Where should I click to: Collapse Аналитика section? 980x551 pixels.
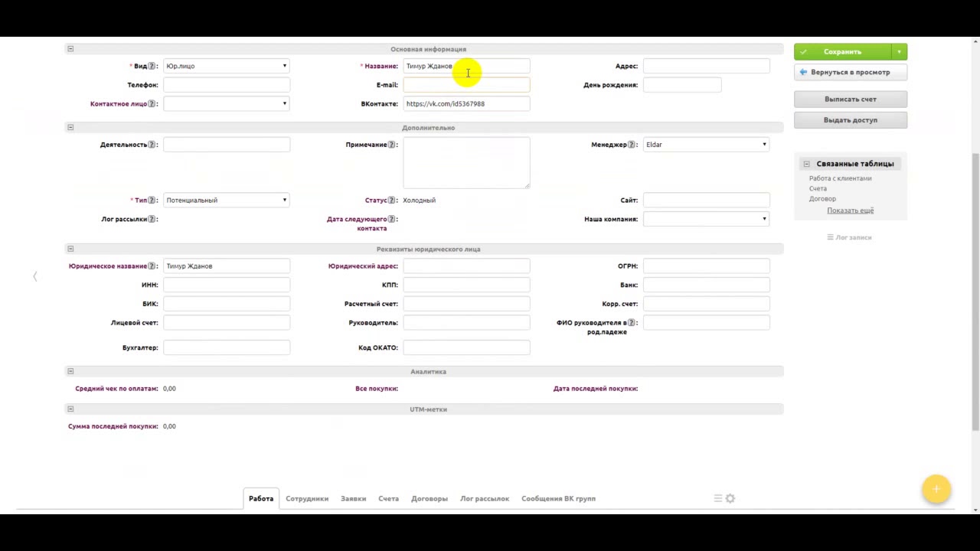point(70,371)
